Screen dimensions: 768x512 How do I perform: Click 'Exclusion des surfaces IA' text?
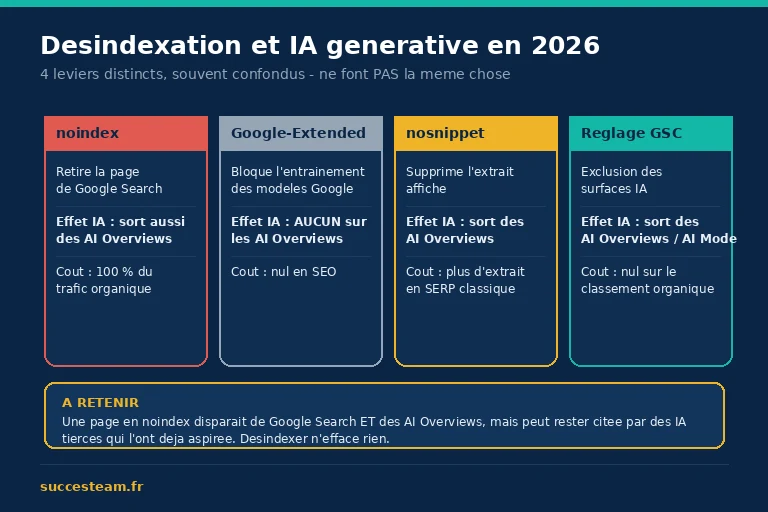tap(621, 180)
